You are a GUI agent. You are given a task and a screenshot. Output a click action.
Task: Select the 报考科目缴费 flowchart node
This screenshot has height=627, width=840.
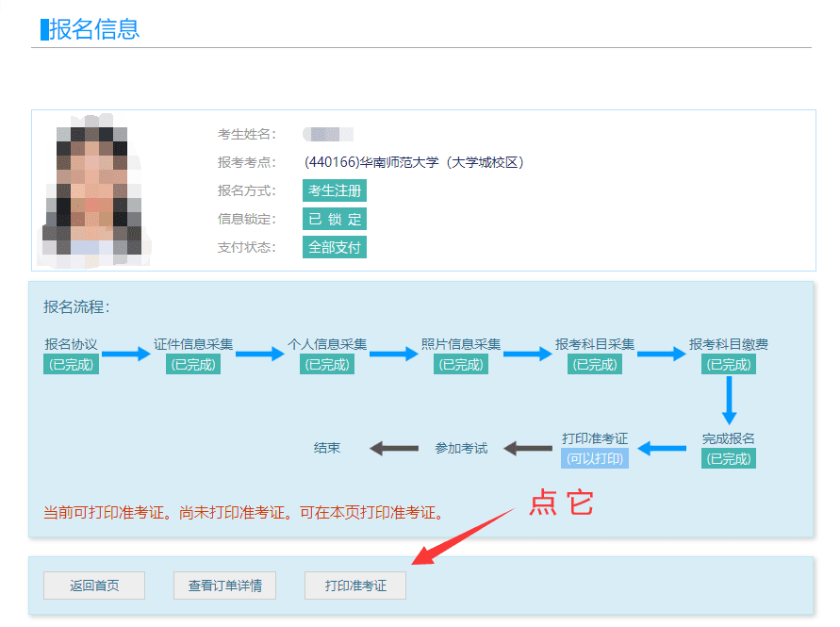tap(727, 353)
